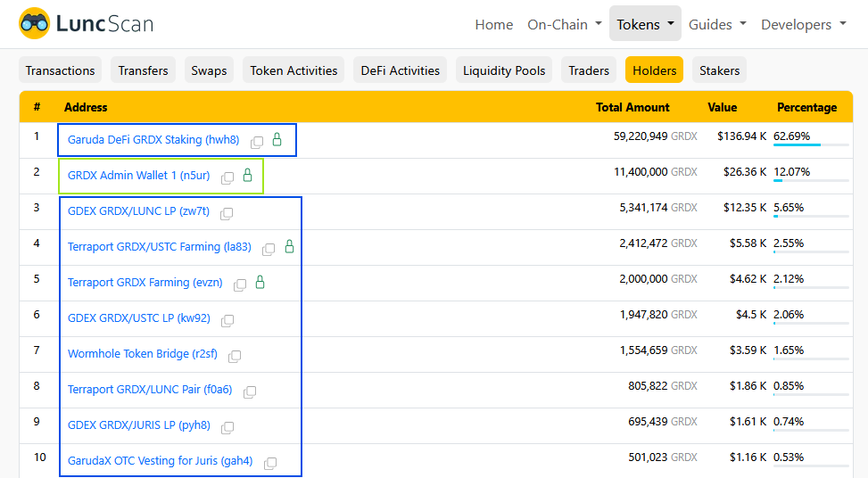868x478 pixels.
Task: Open the On-Chain dropdown menu
Action: pos(564,24)
